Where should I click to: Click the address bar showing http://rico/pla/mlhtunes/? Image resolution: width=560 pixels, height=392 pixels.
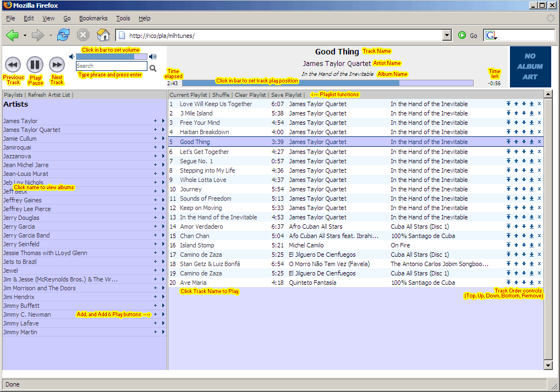pos(279,35)
